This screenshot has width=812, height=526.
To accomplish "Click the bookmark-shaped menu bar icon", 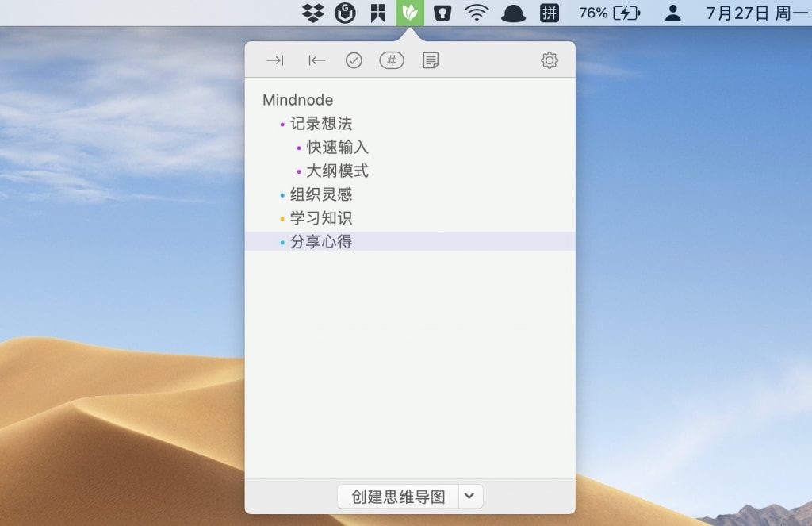I will [378, 13].
